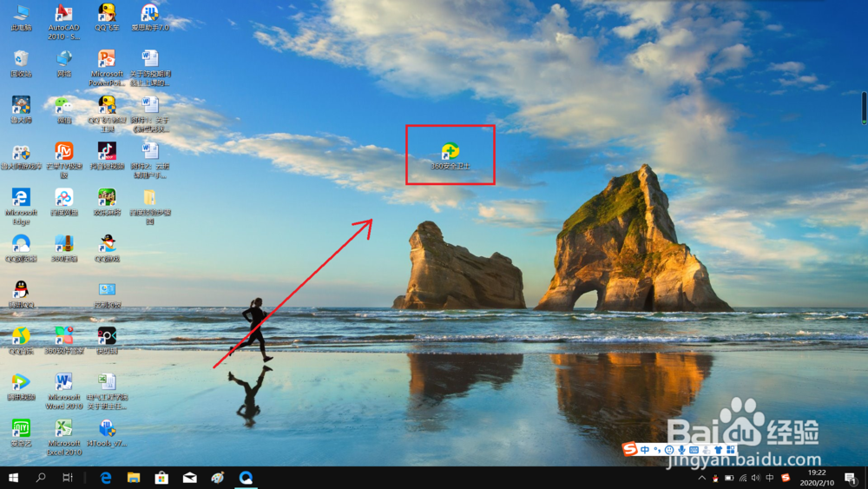Viewport: 868px width, 489px height.
Task: Launch QQ游戏 shortcut
Action: [107, 248]
